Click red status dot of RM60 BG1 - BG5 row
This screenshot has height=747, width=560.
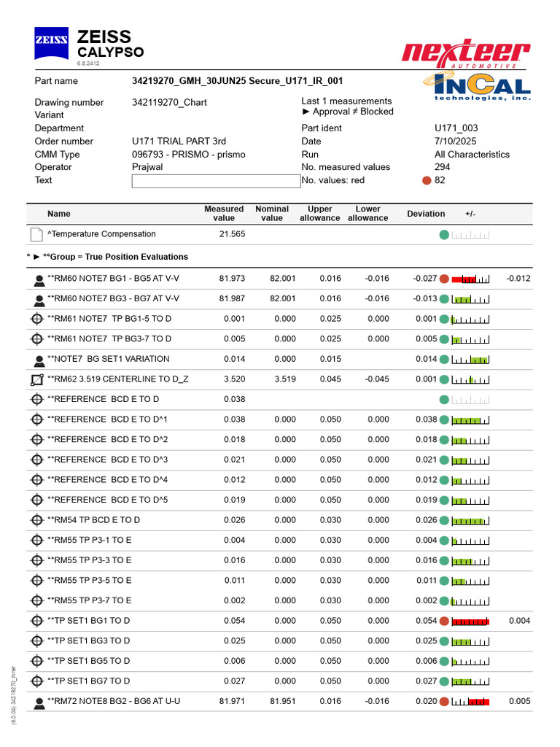click(444, 279)
